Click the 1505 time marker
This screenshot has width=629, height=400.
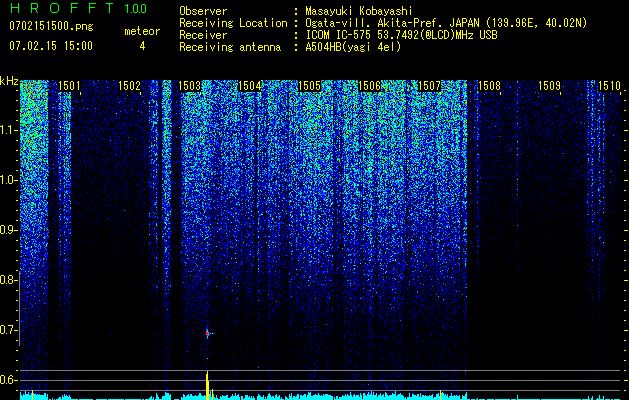tap(309, 86)
